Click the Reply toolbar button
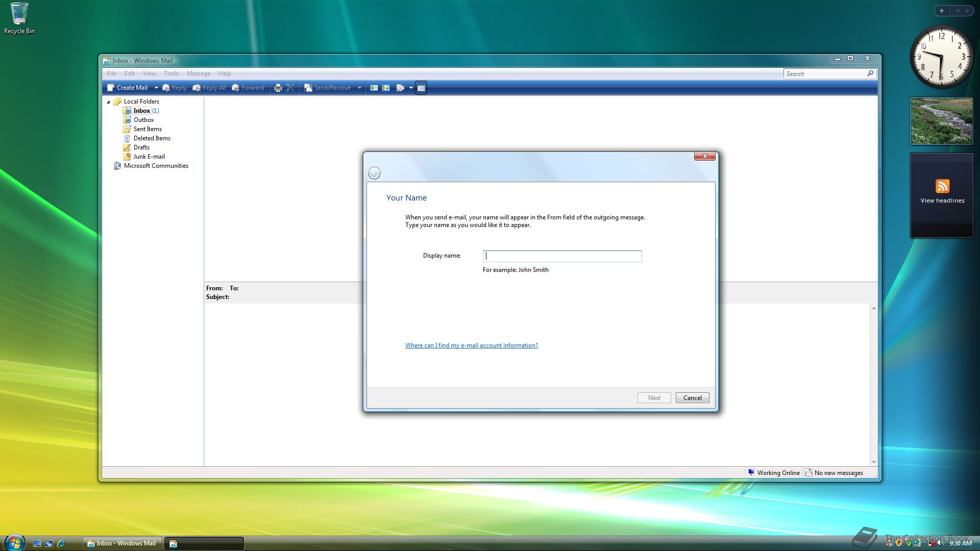Viewport: 980px width, 551px height. click(175, 88)
